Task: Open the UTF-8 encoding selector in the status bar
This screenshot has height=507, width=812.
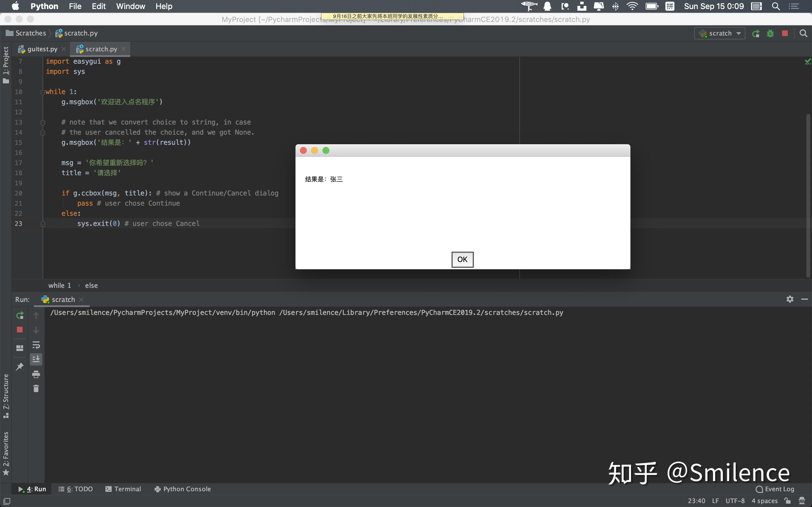Action: click(x=735, y=501)
